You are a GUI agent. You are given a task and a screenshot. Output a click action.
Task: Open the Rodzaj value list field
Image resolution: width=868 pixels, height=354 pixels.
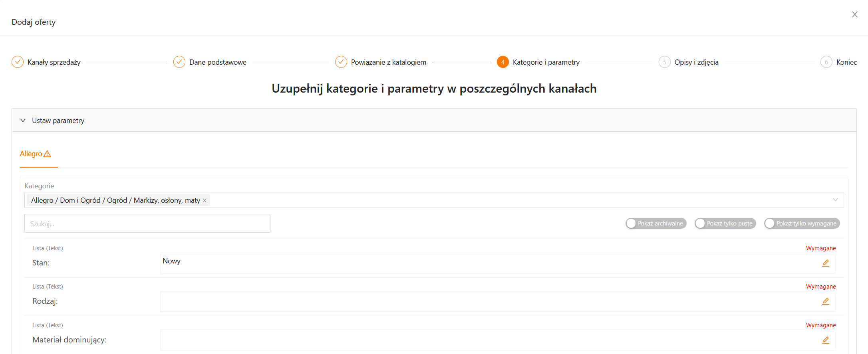click(487, 301)
